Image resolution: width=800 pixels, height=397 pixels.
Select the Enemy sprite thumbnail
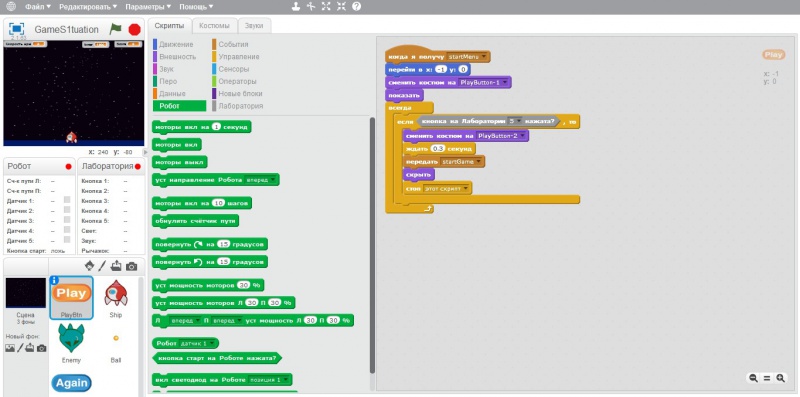(x=71, y=343)
